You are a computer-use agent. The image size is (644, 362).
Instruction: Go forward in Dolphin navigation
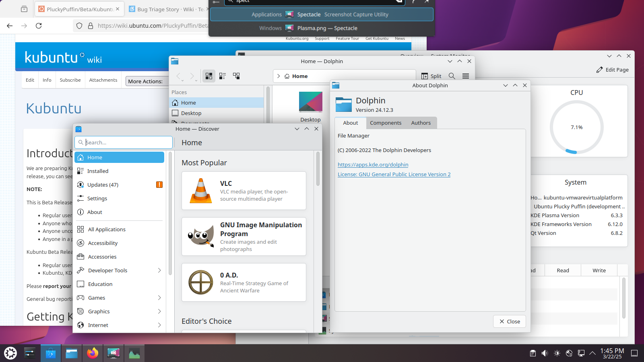(192, 76)
